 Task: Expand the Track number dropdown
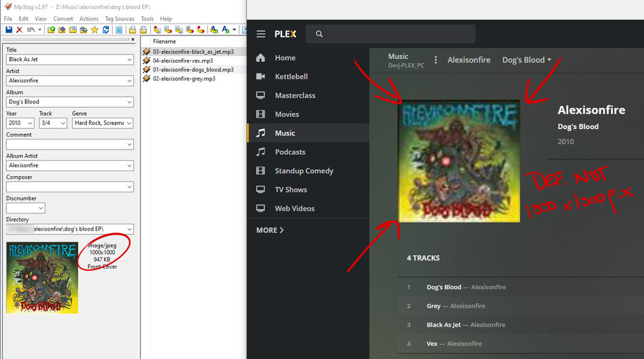(63, 123)
